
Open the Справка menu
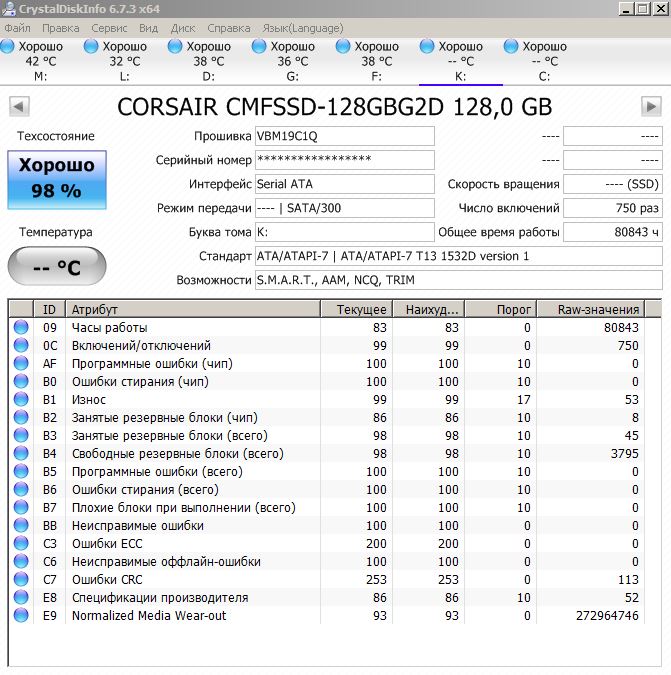pos(229,28)
